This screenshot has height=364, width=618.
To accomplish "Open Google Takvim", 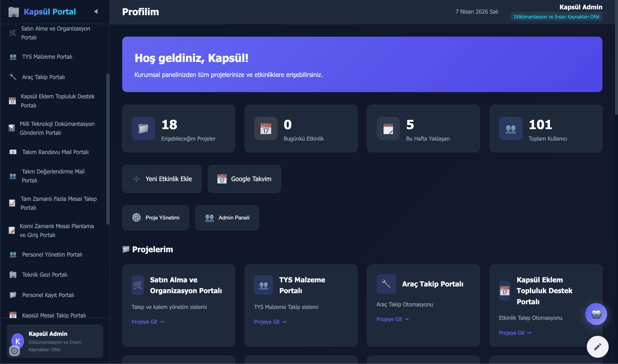I will click(244, 179).
